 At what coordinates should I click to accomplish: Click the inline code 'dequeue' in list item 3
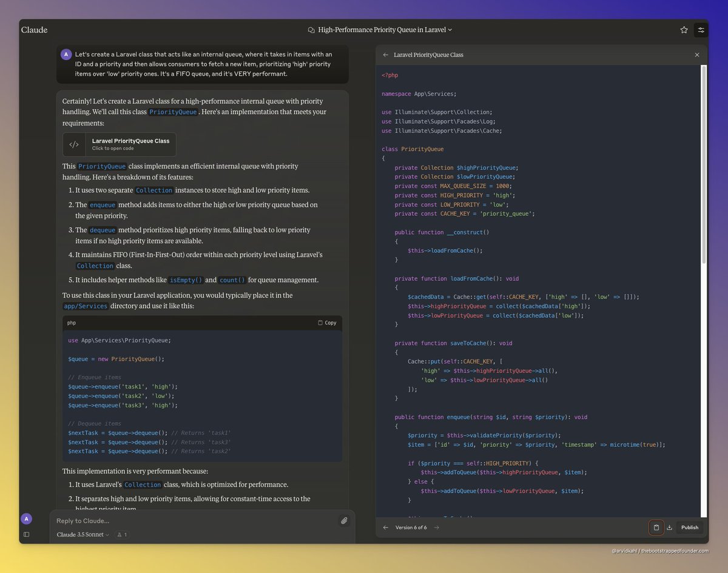(103, 230)
